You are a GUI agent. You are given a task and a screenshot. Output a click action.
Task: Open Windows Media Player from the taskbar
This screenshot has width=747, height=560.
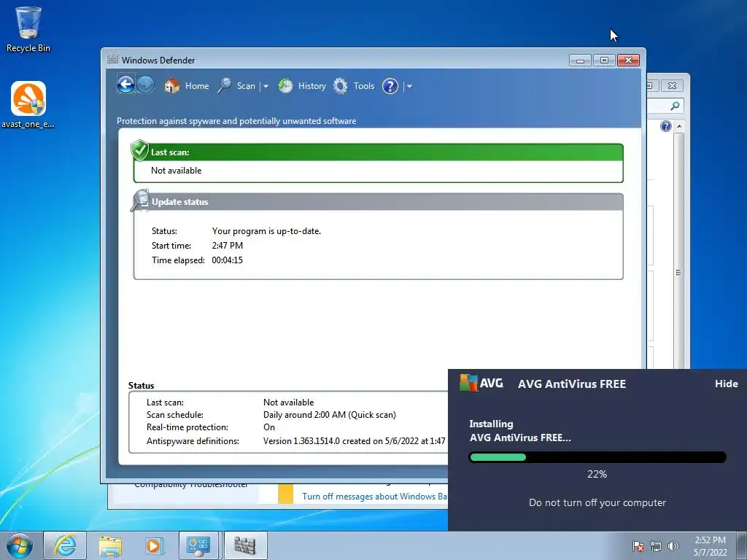pos(153,545)
